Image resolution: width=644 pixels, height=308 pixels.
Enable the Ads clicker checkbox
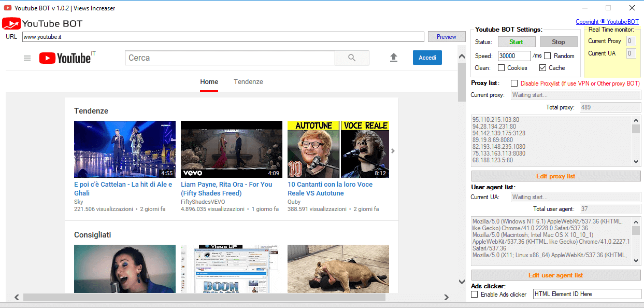(474, 294)
